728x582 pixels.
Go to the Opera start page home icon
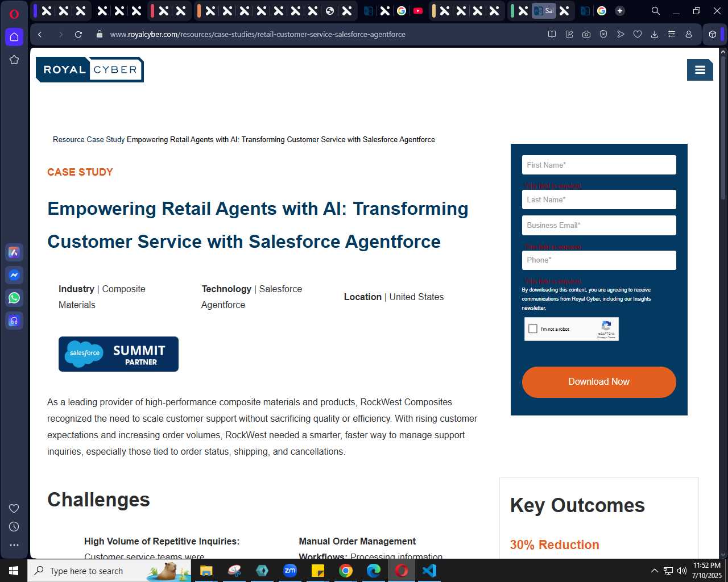pyautogui.click(x=14, y=37)
